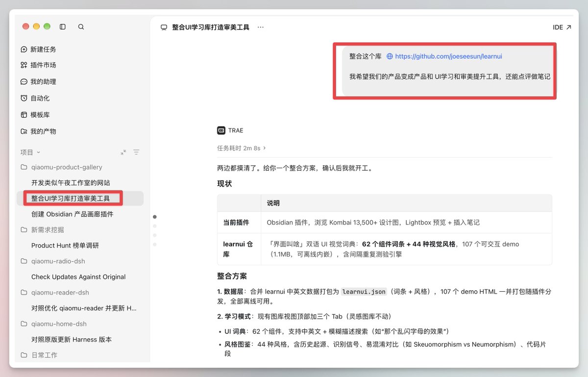
Task: Open in IDE button at top right
Action: coord(562,27)
